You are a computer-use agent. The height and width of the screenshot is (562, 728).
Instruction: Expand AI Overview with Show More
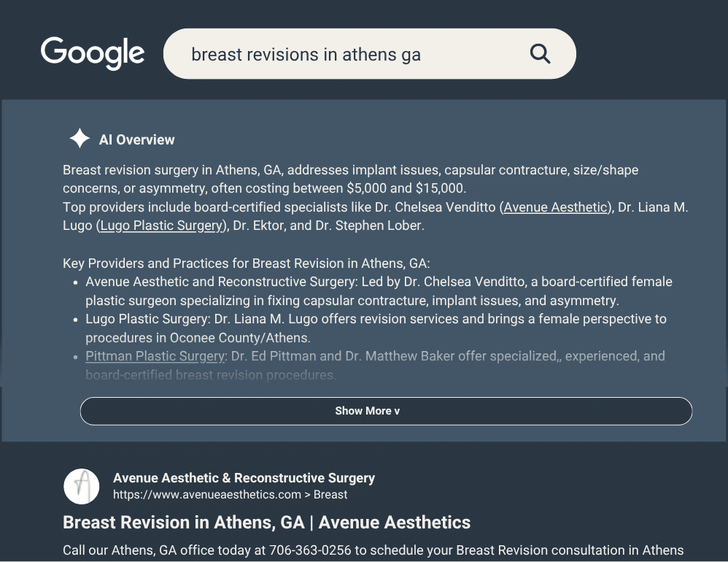point(386,411)
